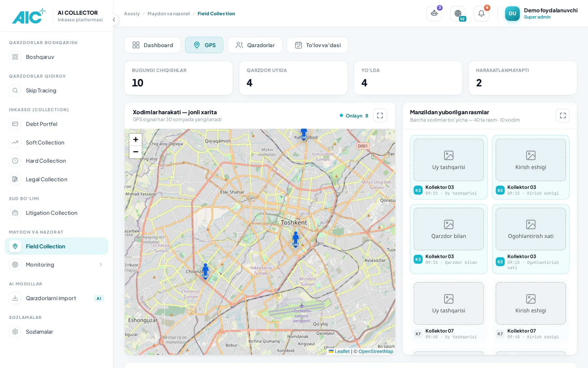Click the AIC logo
This screenshot has height=368, width=588.
coord(29,16)
